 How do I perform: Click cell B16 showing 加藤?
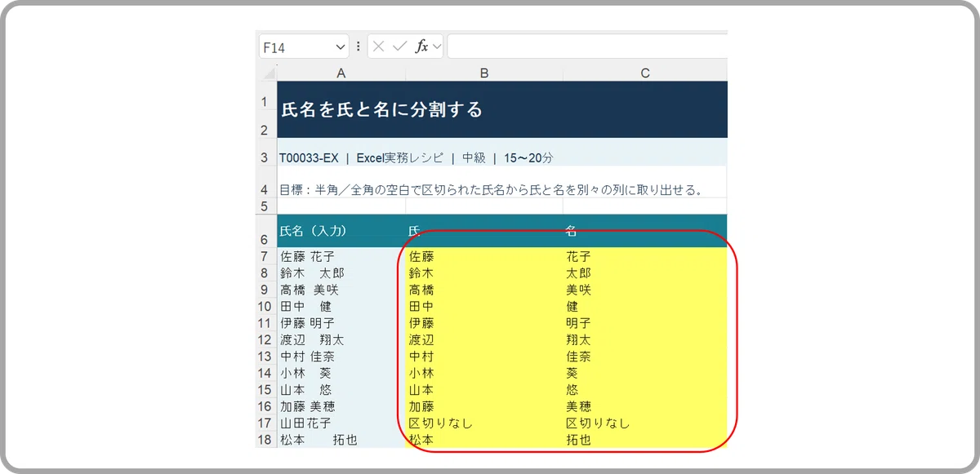pos(484,406)
